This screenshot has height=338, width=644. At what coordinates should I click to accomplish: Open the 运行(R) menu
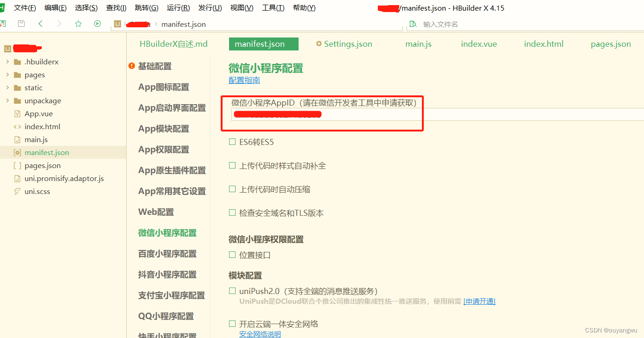click(x=179, y=8)
